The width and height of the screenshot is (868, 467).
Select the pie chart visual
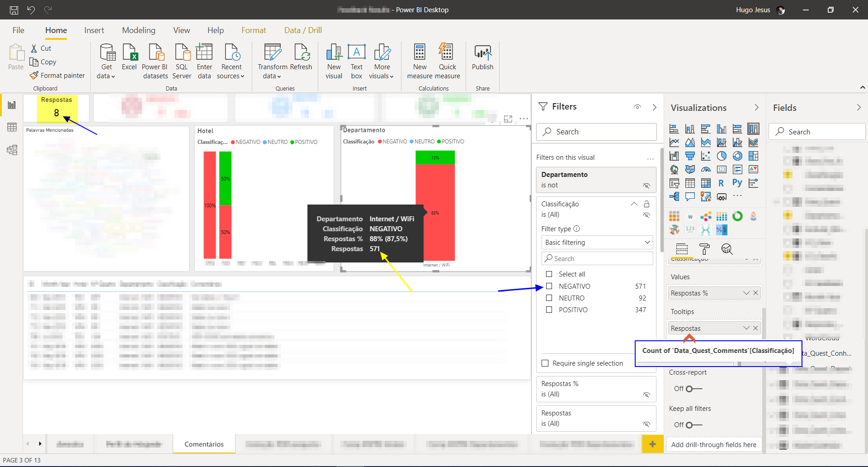pos(722,156)
